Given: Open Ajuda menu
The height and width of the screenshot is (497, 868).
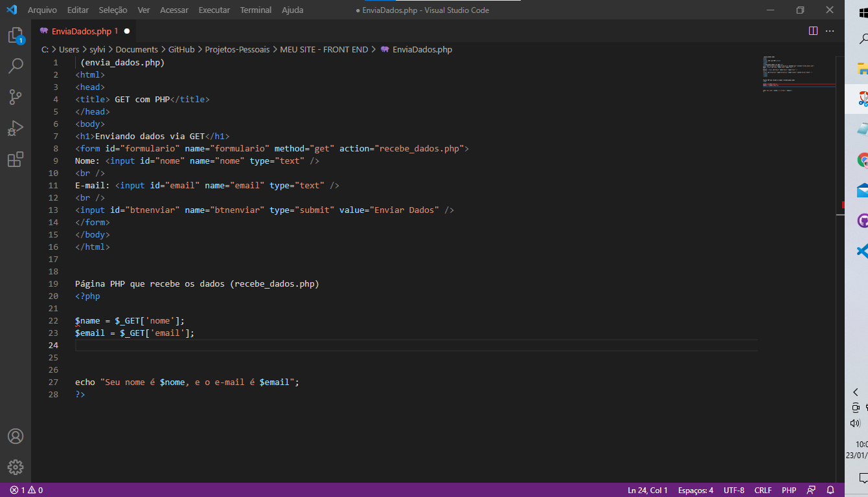Looking at the screenshot, I should [292, 10].
